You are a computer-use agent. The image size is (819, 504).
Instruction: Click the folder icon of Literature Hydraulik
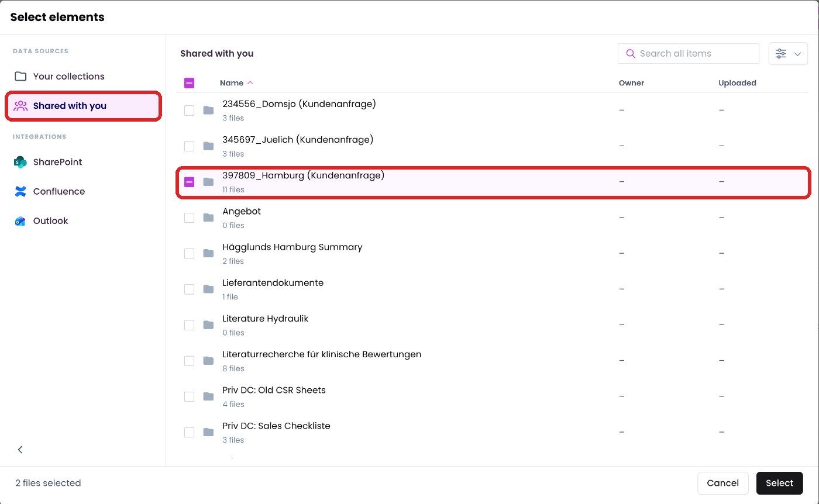point(208,325)
